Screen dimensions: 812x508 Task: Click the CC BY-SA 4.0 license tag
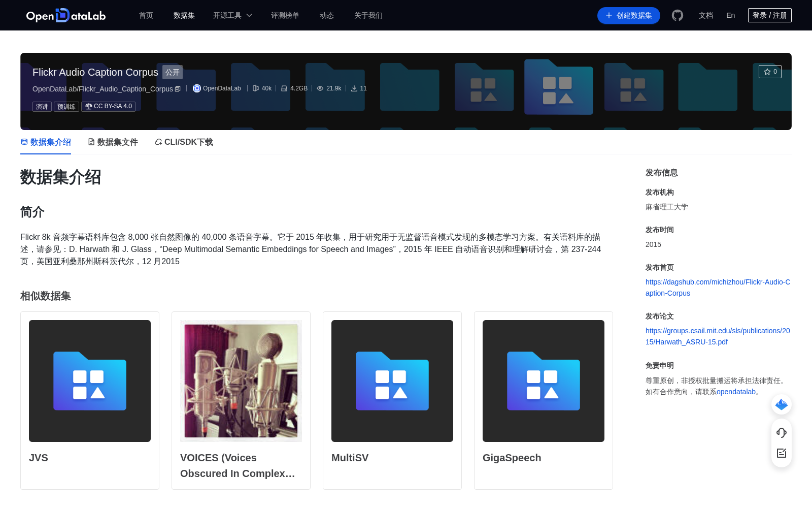click(x=109, y=106)
